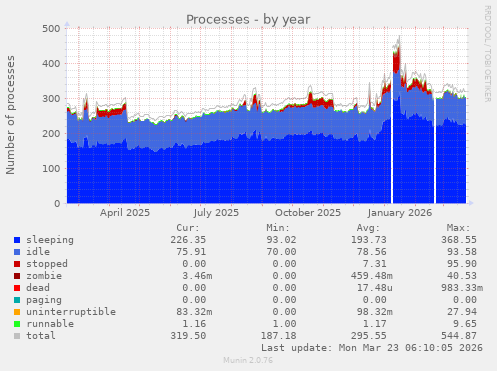The height and width of the screenshot is (371, 497).
Task: Click idle average value 78.56
Action: [371, 252]
